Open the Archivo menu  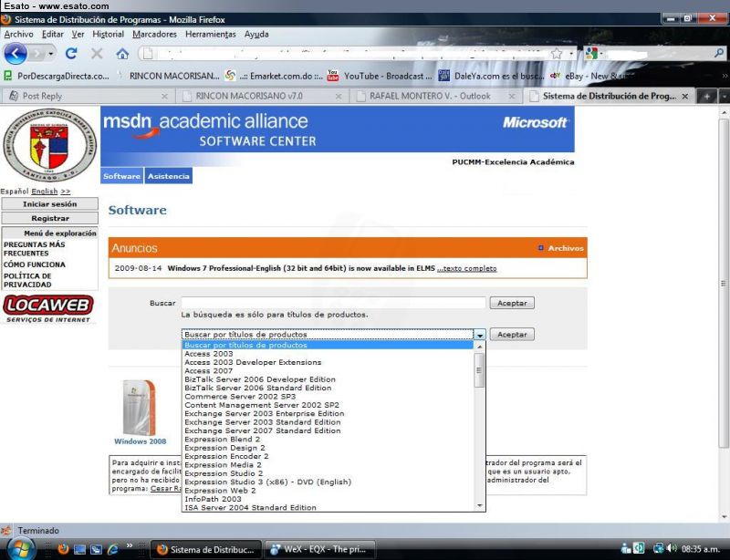[18, 35]
